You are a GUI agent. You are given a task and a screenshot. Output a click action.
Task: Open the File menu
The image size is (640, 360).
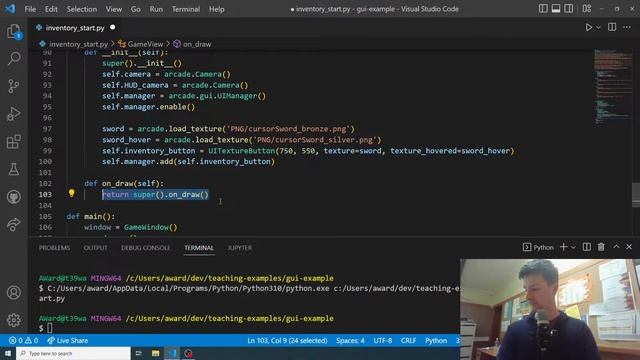30,9
